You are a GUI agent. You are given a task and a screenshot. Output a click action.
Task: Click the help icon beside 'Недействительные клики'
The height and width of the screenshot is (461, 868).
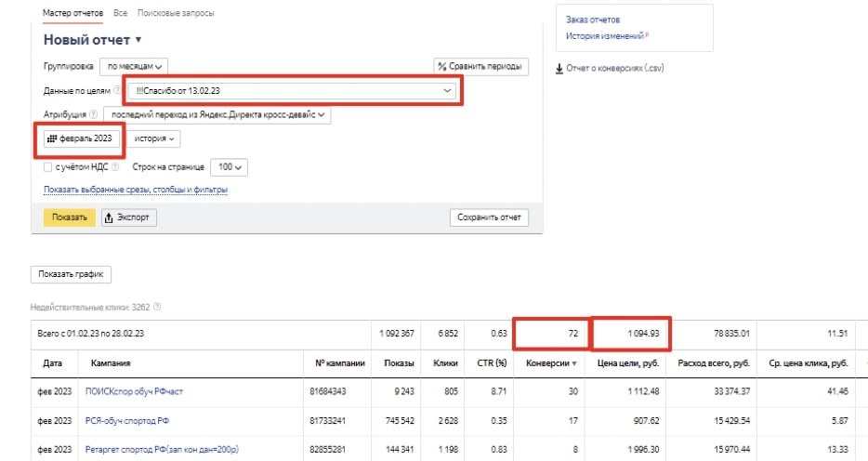pyautogui.click(x=157, y=306)
